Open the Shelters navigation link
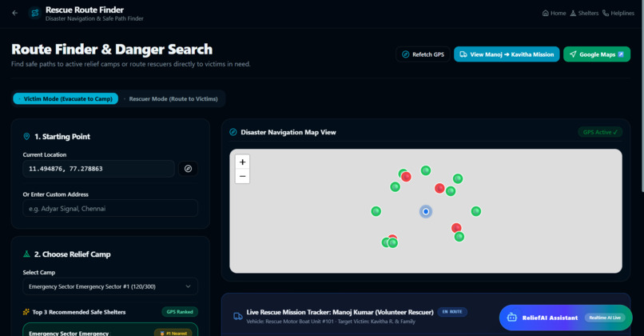 click(x=584, y=13)
